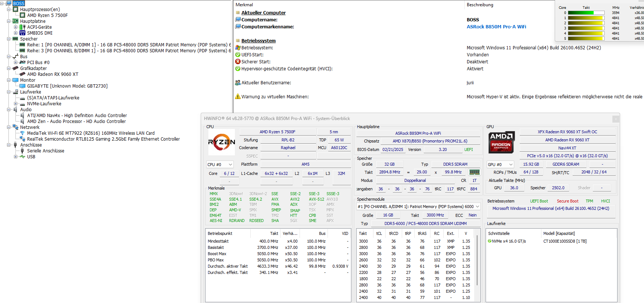Expand the ACPI-Geräte tree node
Screen dimensions: 644x303
click(x=15, y=27)
